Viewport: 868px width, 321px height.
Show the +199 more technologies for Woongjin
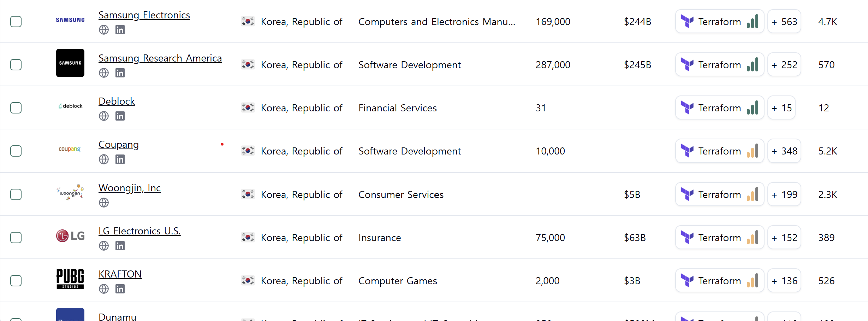[784, 194]
